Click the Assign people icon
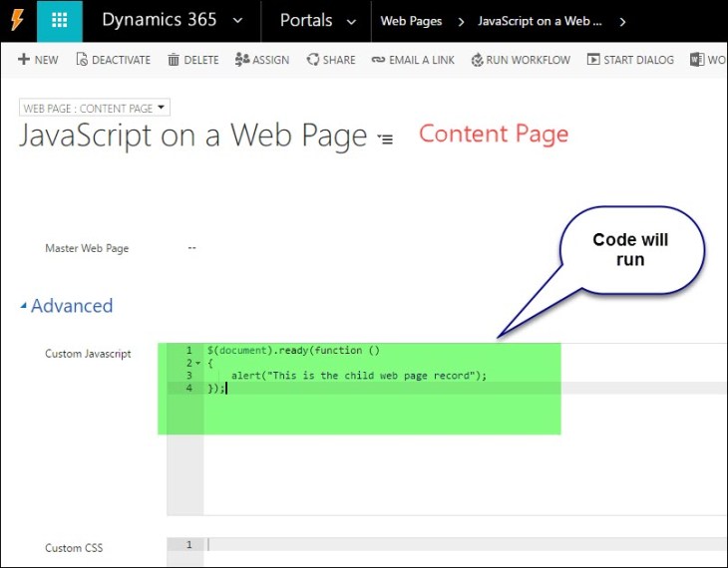The height and width of the screenshot is (568, 728). 242,60
